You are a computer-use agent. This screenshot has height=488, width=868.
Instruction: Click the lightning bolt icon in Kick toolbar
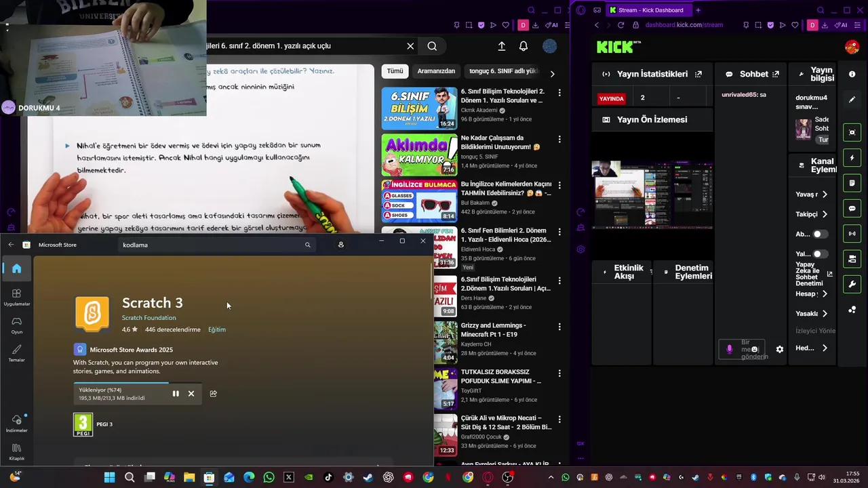pos(852,158)
